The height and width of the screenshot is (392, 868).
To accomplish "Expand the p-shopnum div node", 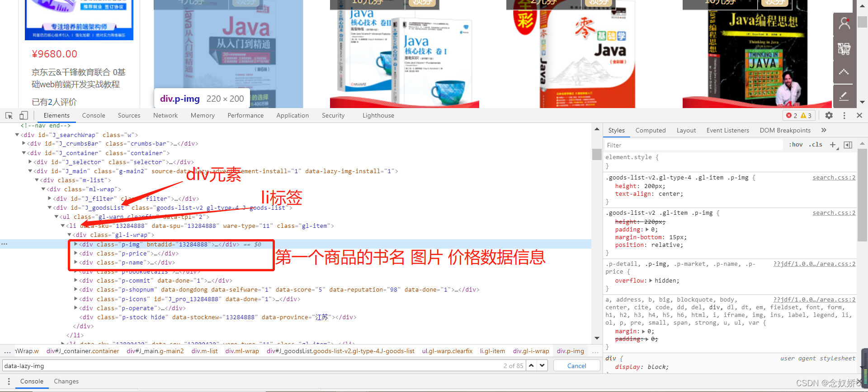I will 75,290.
